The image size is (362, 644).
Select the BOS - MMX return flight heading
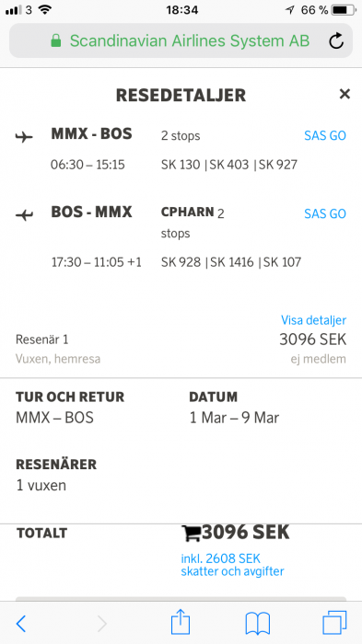tap(91, 212)
